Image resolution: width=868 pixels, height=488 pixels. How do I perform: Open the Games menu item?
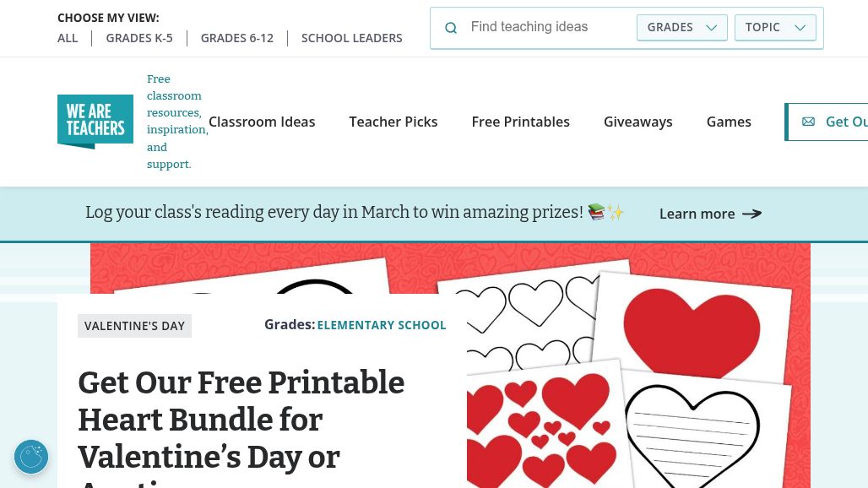729,122
